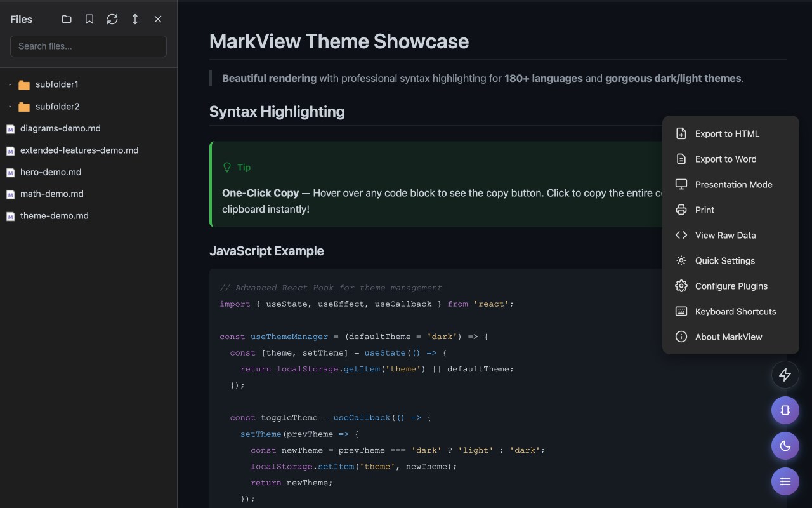This screenshot has height=508, width=812.
Task: Click the 'One-Click Copy' bold text
Action: pyautogui.click(x=260, y=193)
